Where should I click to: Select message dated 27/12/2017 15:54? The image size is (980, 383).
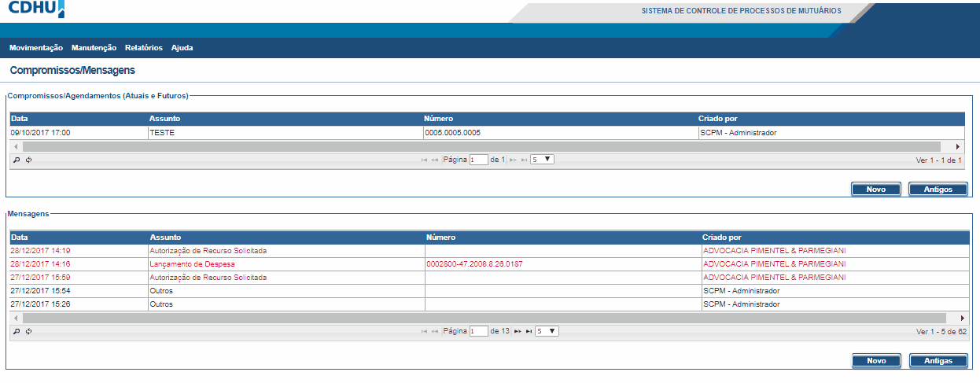click(x=488, y=291)
